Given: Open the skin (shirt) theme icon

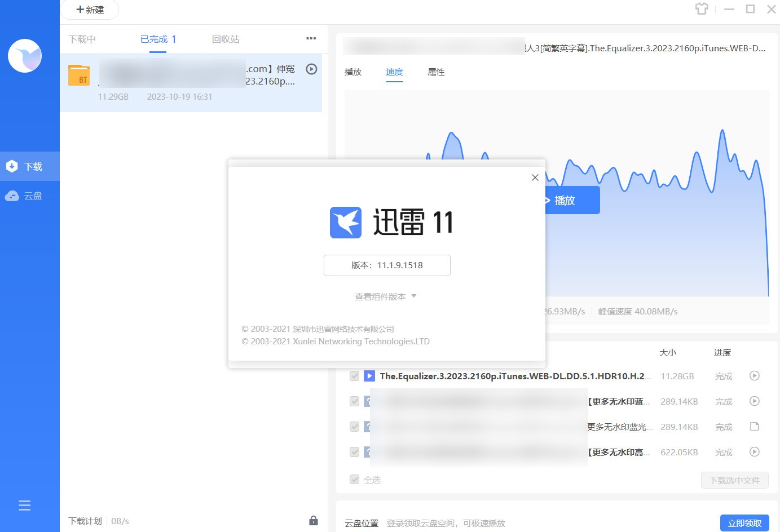Looking at the screenshot, I should coord(702,9).
